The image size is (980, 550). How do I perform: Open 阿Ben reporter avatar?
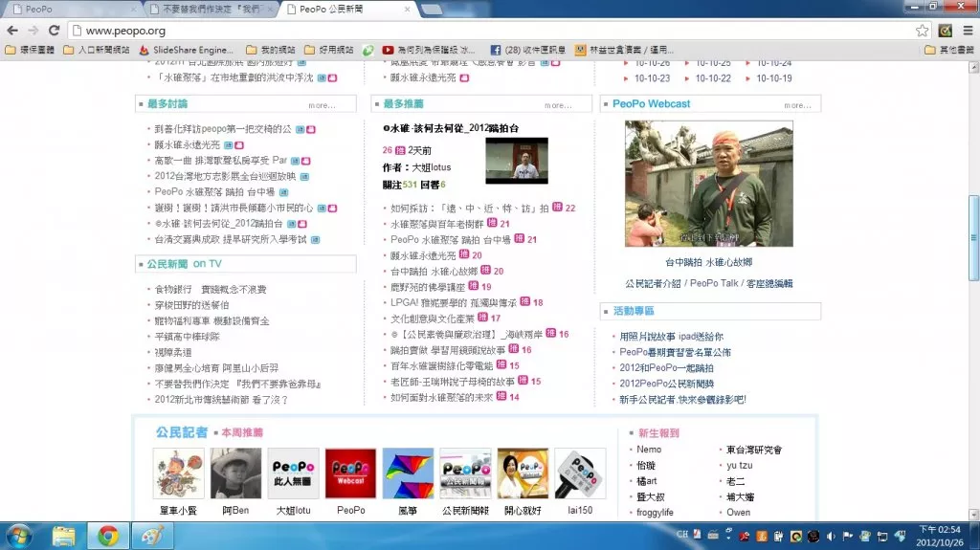pos(235,473)
